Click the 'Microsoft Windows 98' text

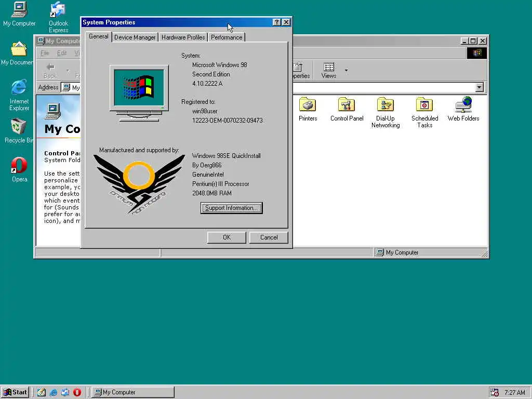(220, 65)
